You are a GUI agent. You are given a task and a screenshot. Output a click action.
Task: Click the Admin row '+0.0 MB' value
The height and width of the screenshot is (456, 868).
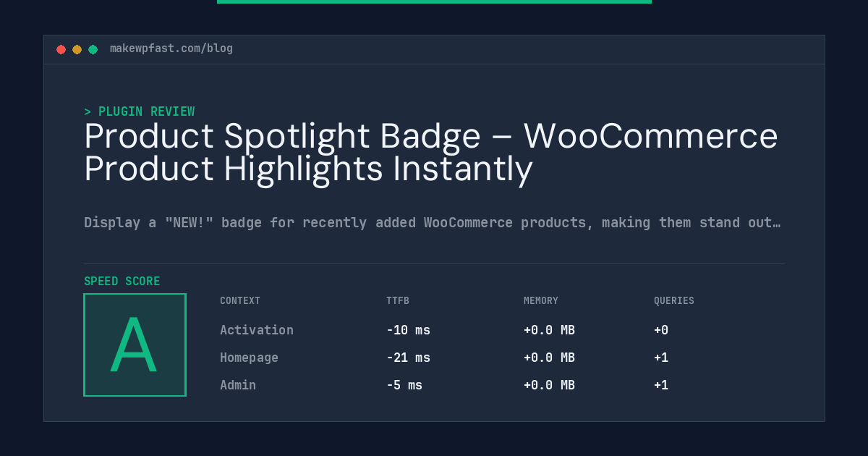point(549,385)
